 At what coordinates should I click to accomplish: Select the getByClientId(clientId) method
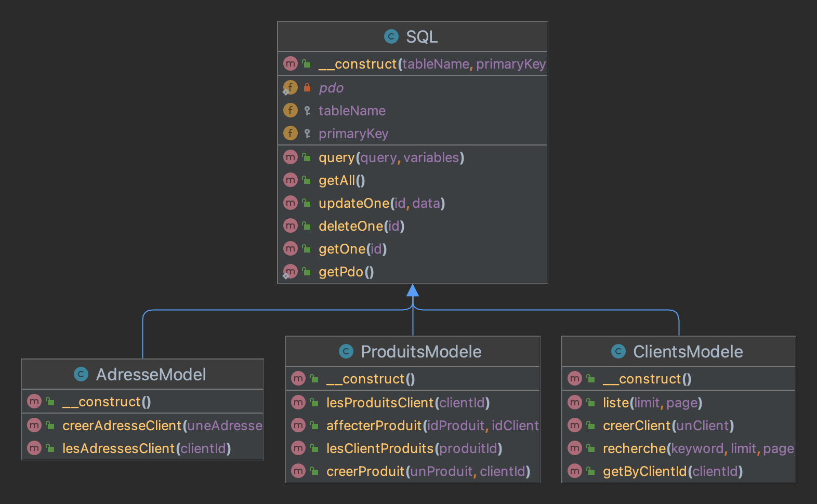[x=673, y=471]
